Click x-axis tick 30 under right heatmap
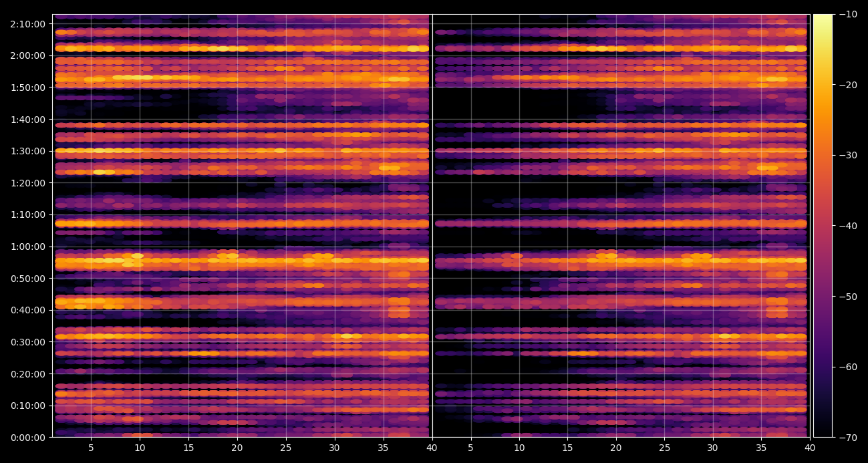 click(712, 448)
